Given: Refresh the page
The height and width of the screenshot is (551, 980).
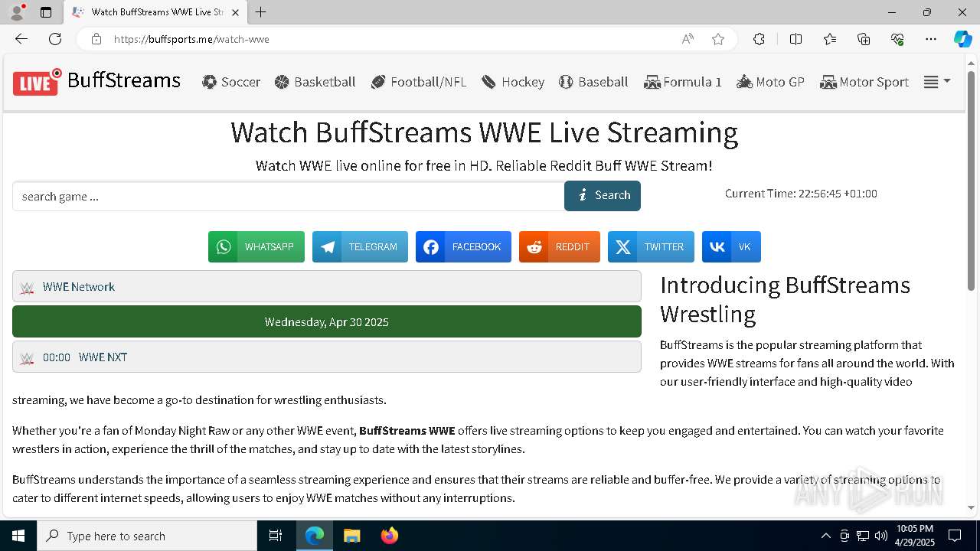Looking at the screenshot, I should click(55, 39).
